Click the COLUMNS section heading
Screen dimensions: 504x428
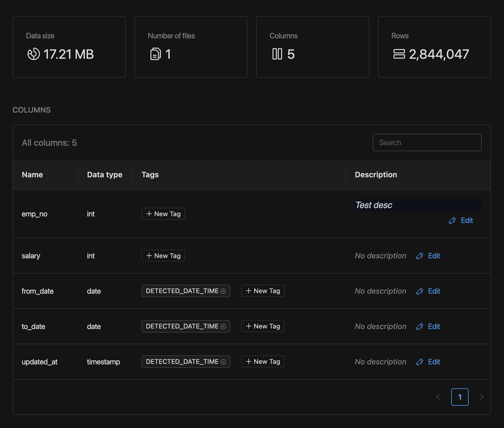[x=32, y=110]
